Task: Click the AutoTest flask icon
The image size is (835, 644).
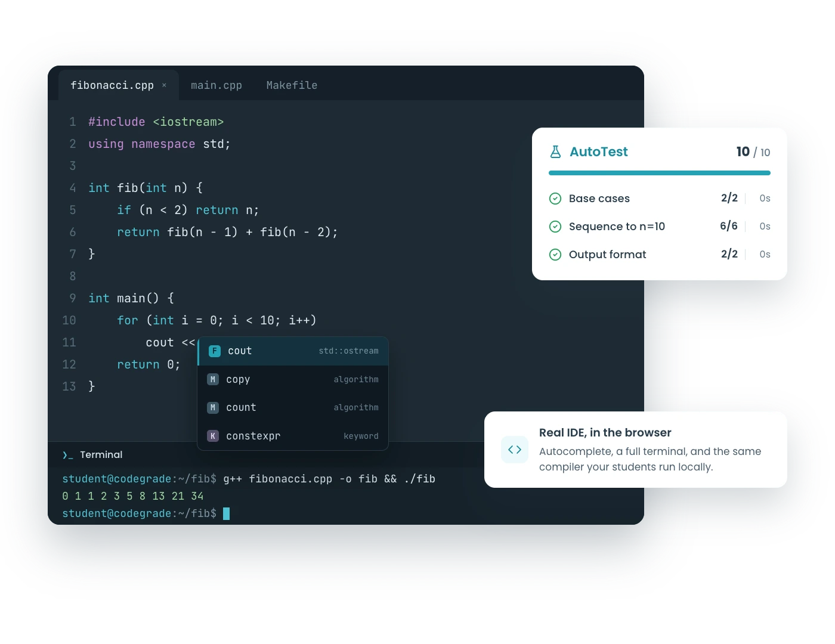Action: [555, 151]
